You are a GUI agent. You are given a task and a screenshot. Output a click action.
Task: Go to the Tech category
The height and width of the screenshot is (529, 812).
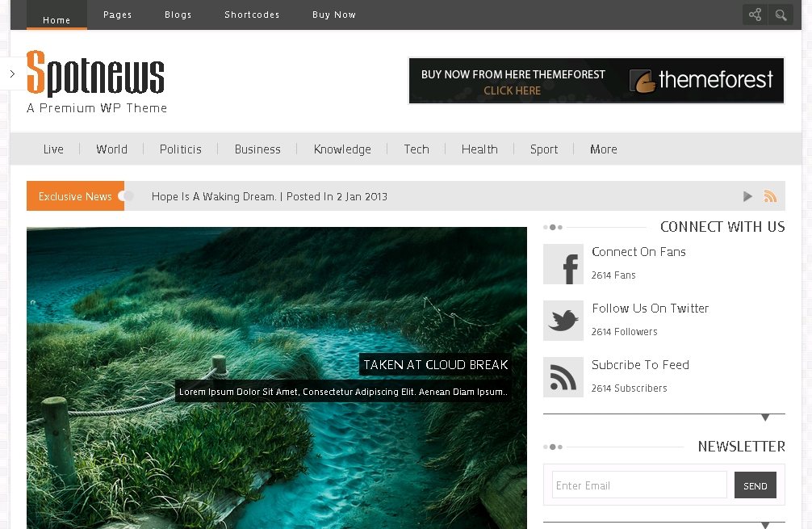coord(416,149)
